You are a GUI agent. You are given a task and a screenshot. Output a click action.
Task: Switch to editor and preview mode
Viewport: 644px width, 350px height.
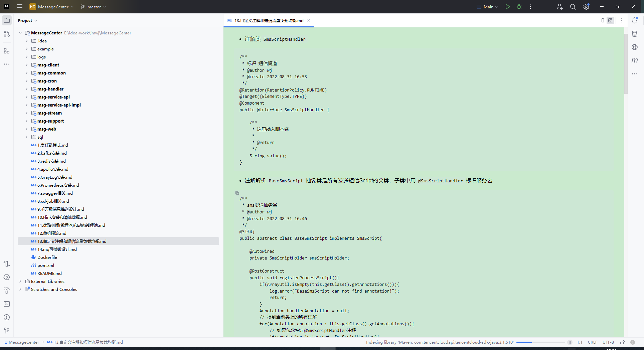click(602, 20)
